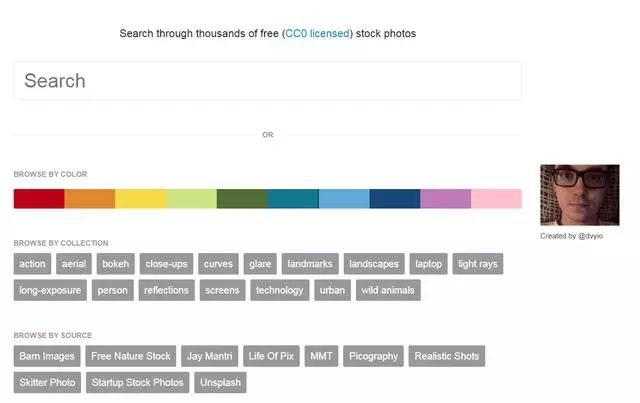The width and height of the screenshot is (640, 403).
Task: Select the Barn Images source
Action: pyautogui.click(x=47, y=356)
